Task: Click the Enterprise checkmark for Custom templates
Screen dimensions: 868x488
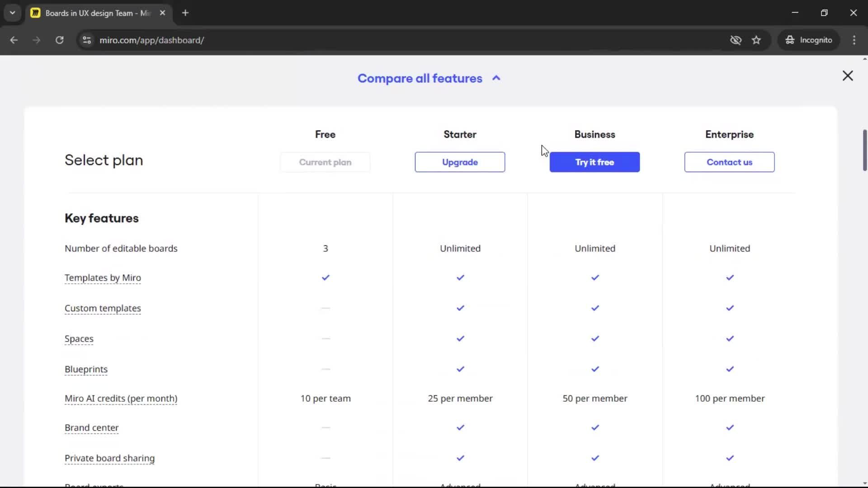Action: [x=730, y=308]
